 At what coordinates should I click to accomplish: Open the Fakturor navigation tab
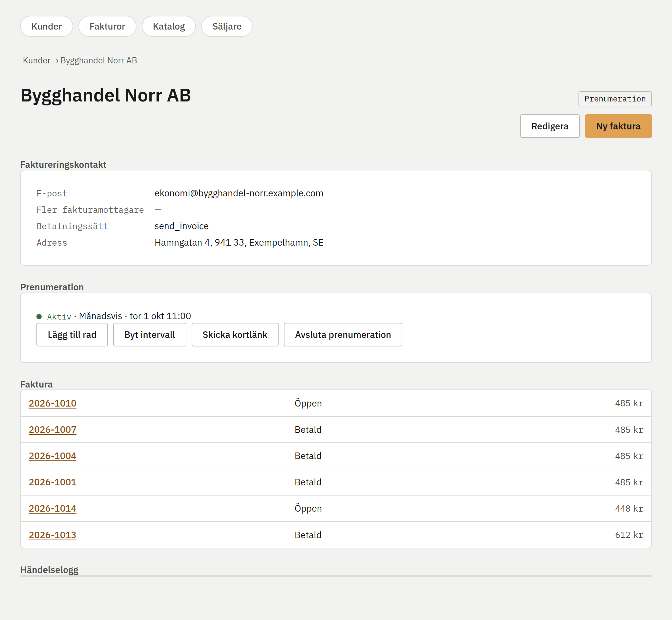[x=107, y=26]
